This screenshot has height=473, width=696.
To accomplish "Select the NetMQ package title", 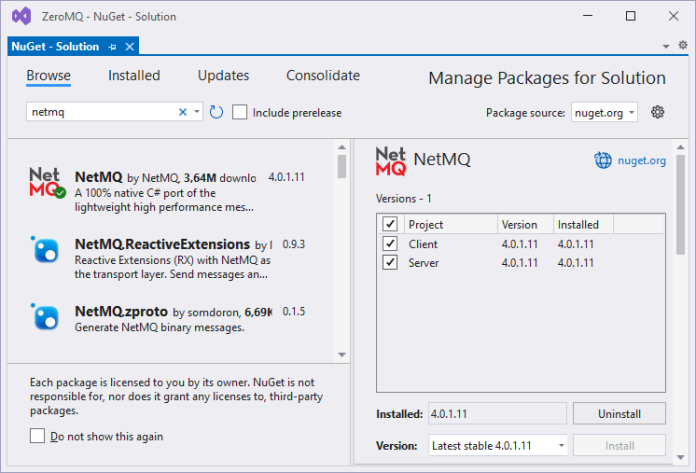I will click(99, 177).
